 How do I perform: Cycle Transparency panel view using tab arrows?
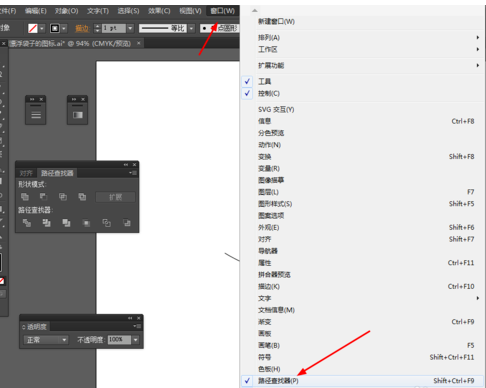pyautogui.click(x=24, y=327)
